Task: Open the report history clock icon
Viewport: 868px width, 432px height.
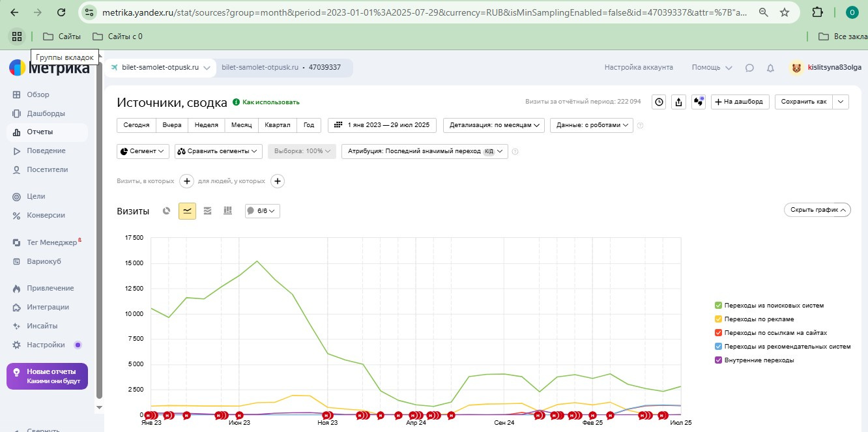Action: (659, 102)
